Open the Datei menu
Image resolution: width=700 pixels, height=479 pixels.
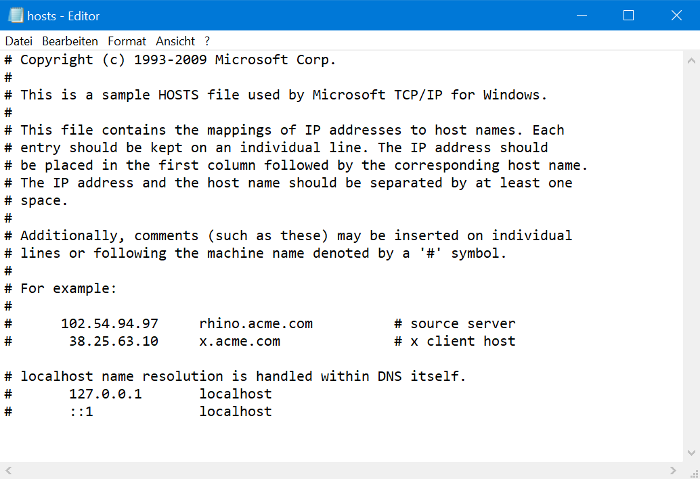[x=19, y=41]
